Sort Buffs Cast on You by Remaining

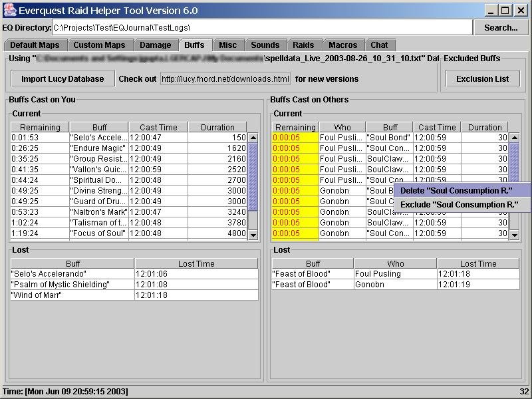40,127
